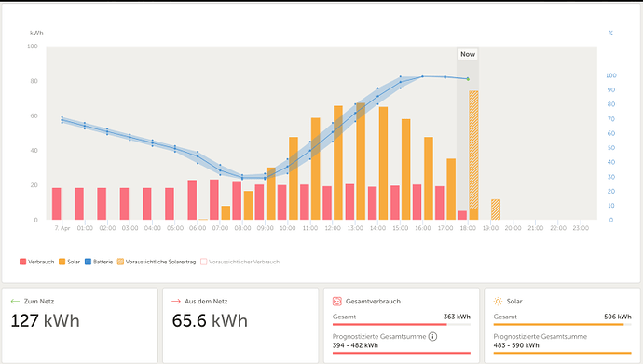Click the Solar sun icon

(x=498, y=302)
